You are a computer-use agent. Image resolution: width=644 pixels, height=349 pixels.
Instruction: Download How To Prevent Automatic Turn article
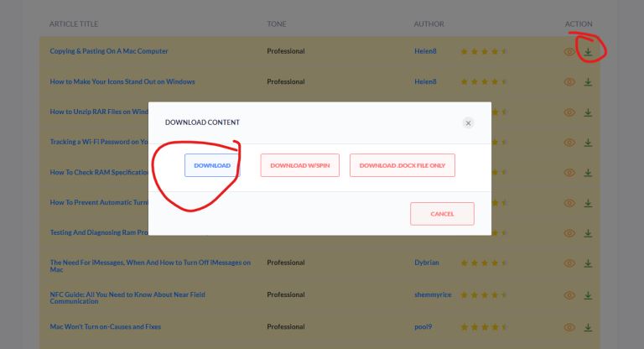[588, 203]
